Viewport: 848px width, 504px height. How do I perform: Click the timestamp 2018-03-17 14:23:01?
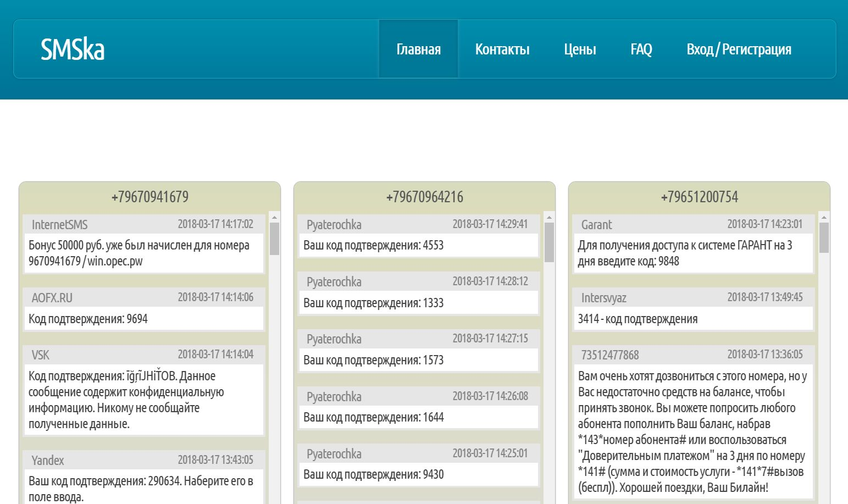[x=765, y=224]
